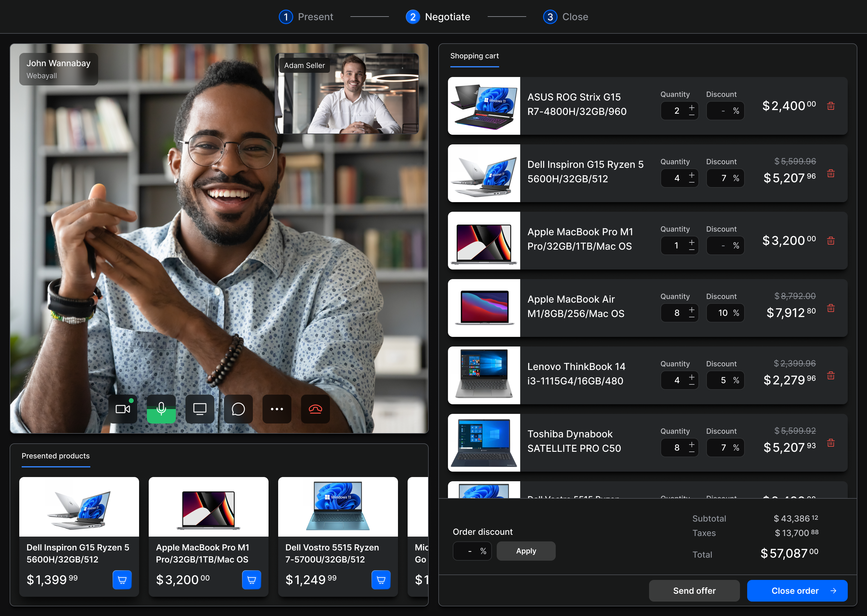Toggle screen sharing on

[x=200, y=409]
